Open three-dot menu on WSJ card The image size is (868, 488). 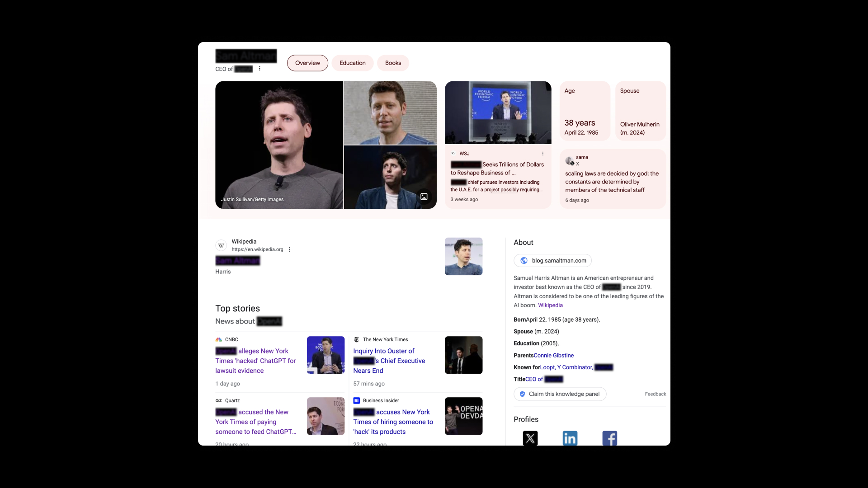coord(543,154)
